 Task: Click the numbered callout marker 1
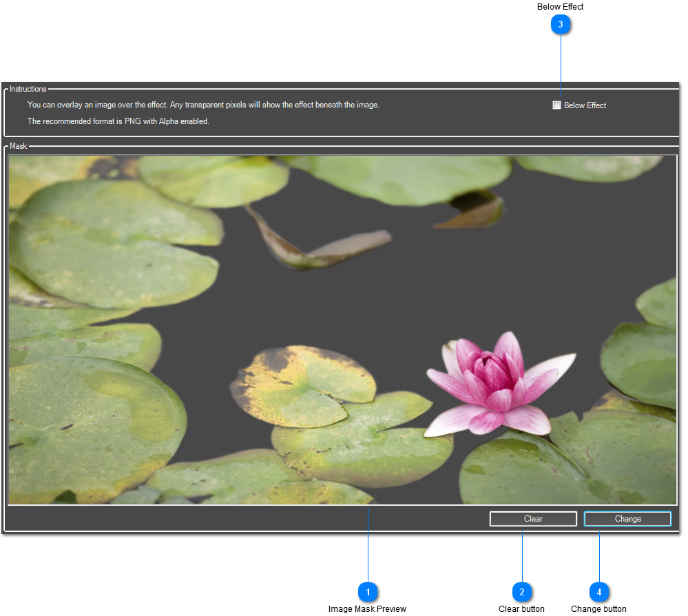click(368, 592)
